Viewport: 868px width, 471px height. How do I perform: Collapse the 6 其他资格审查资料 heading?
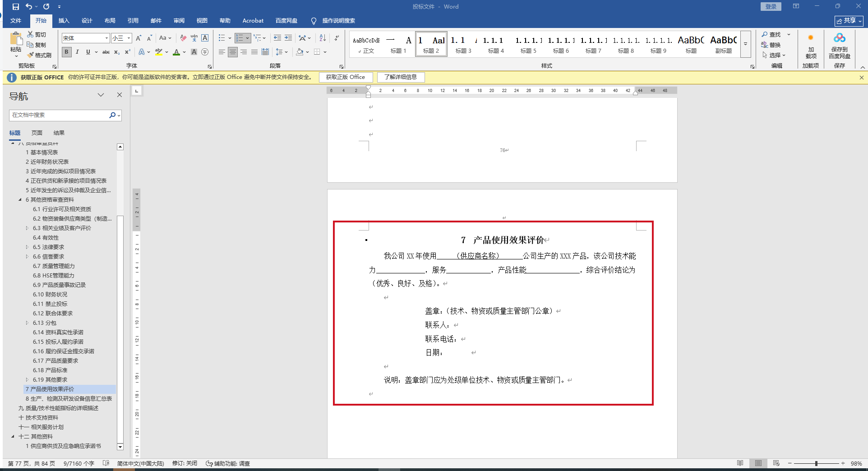20,199
